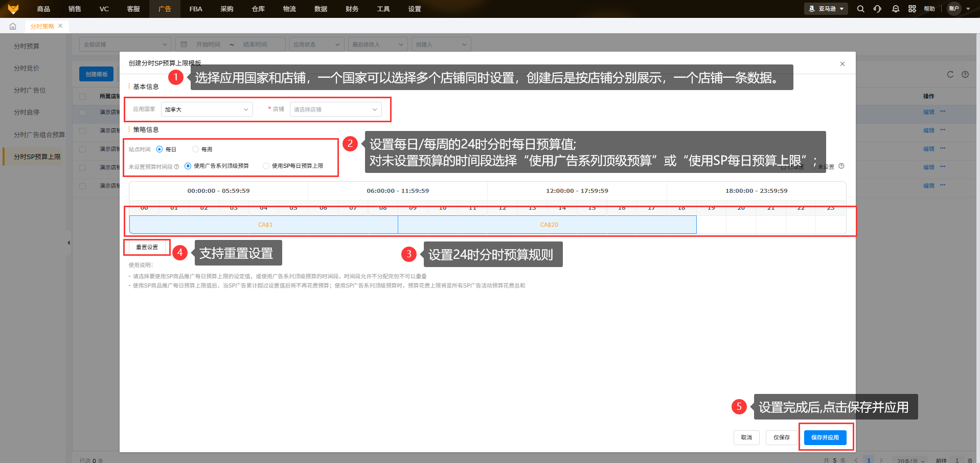Open the 广告 menu in top navigation
The height and width of the screenshot is (463, 980).
pos(165,9)
